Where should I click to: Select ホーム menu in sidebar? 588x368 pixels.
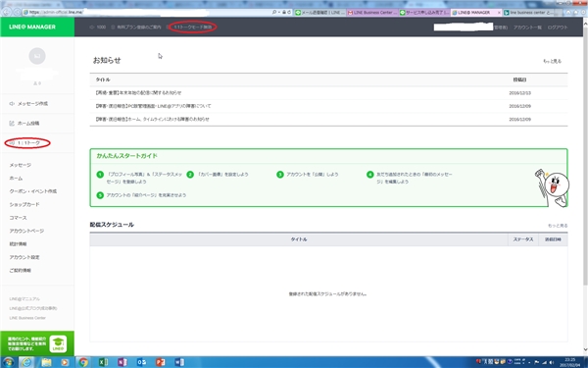16,179
